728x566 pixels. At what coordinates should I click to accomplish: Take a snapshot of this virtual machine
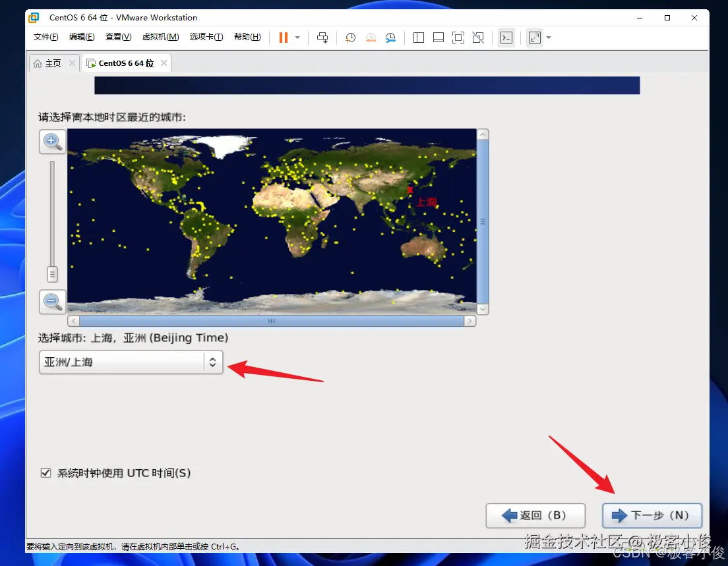click(350, 38)
